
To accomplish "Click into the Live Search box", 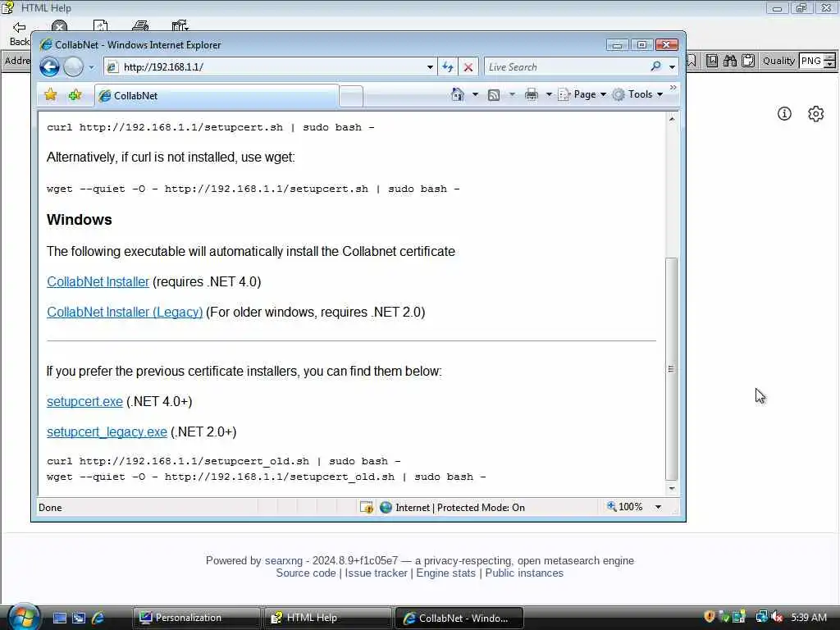I will click(x=565, y=67).
